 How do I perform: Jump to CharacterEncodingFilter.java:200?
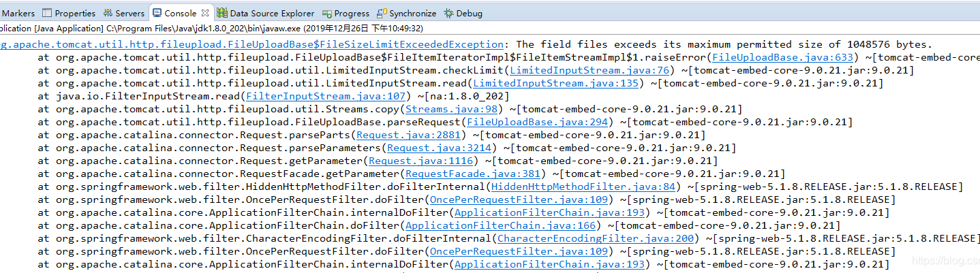(x=596, y=239)
